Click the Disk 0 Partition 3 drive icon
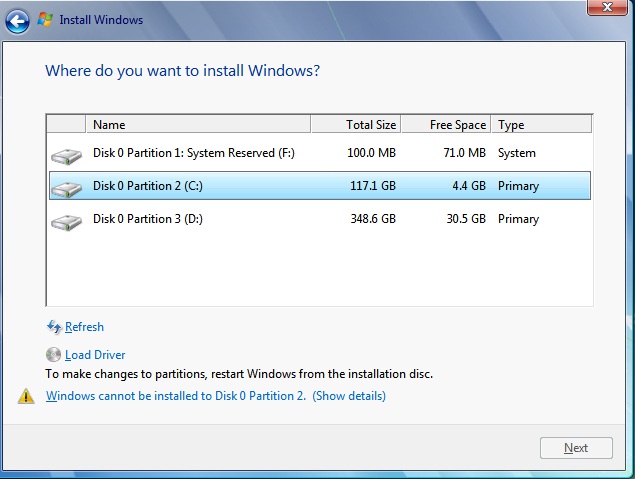 click(67, 221)
